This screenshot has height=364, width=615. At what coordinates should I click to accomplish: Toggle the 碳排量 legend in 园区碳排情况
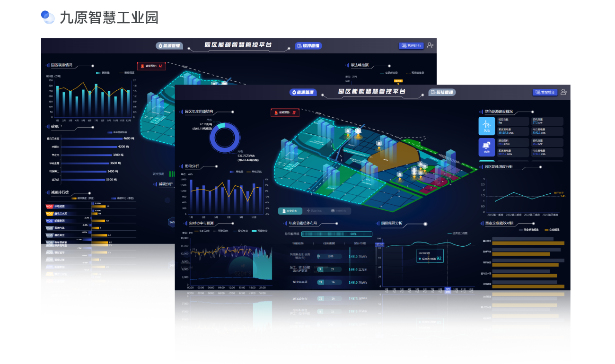[x=103, y=73]
